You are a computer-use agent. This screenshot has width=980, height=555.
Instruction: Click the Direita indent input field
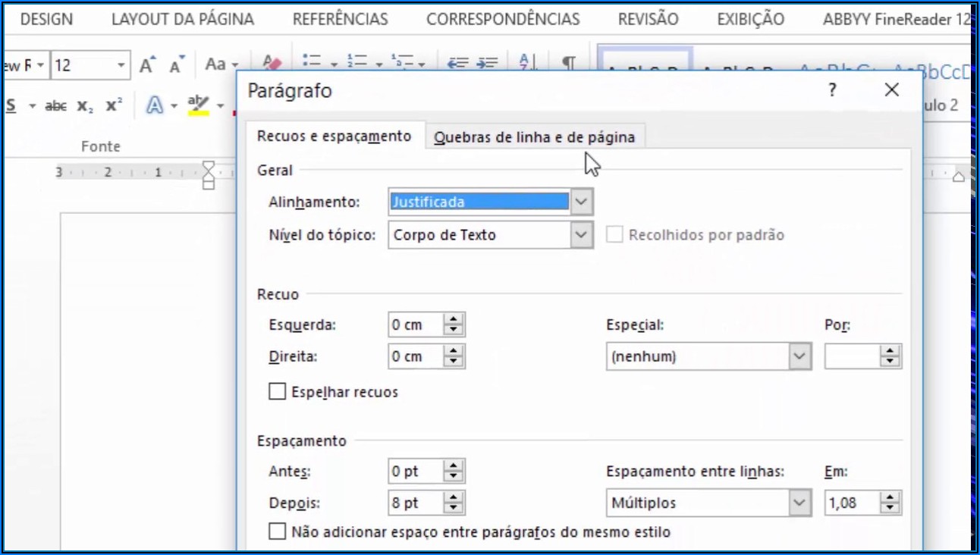416,356
